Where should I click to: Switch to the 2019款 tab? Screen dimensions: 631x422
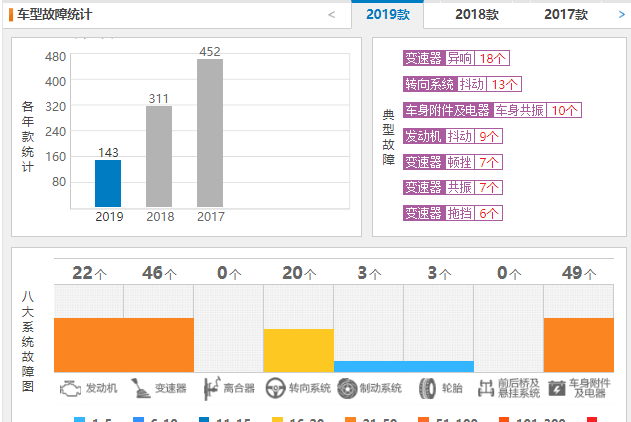click(x=388, y=14)
